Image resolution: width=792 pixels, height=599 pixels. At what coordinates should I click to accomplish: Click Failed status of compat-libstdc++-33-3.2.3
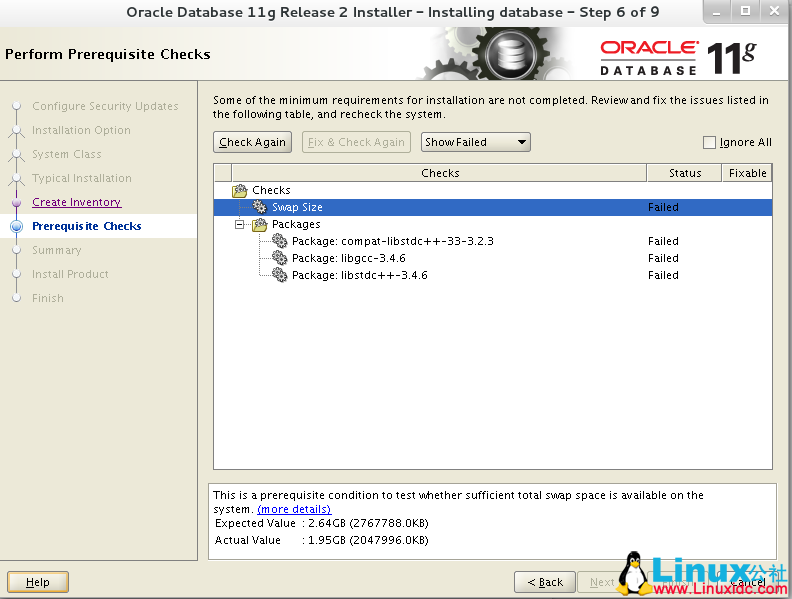tap(663, 241)
